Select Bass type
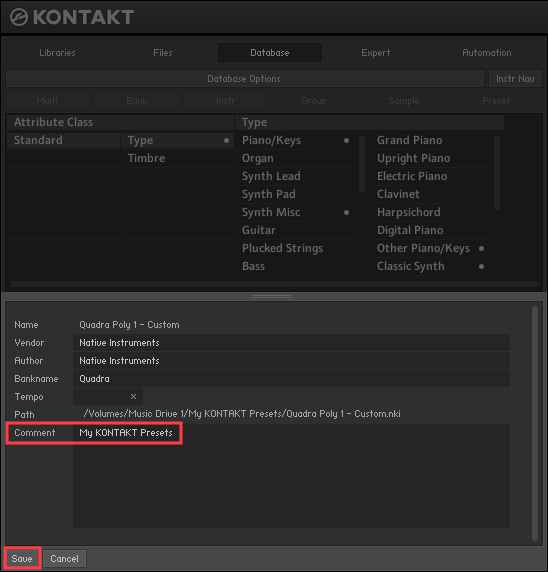 (295, 266)
